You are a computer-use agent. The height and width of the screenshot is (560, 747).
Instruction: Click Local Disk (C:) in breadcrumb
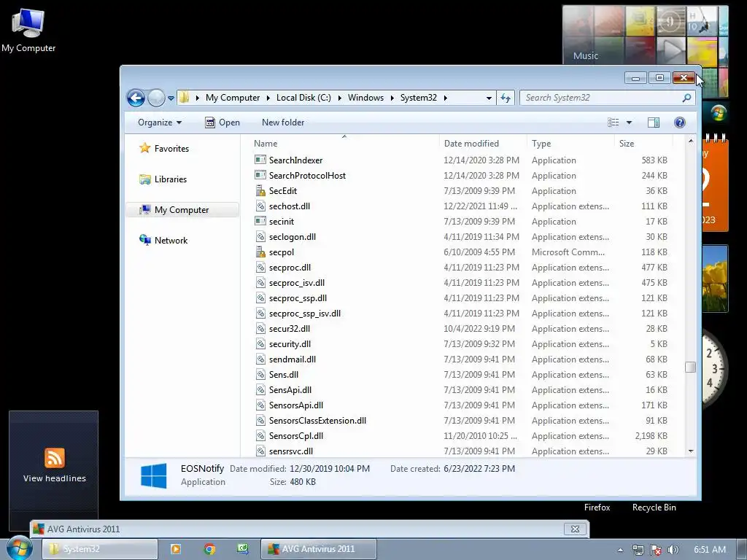303,98
